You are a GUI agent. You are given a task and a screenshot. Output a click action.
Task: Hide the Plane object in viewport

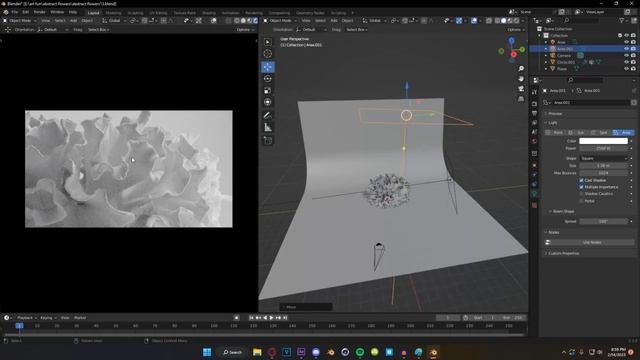pos(627,69)
